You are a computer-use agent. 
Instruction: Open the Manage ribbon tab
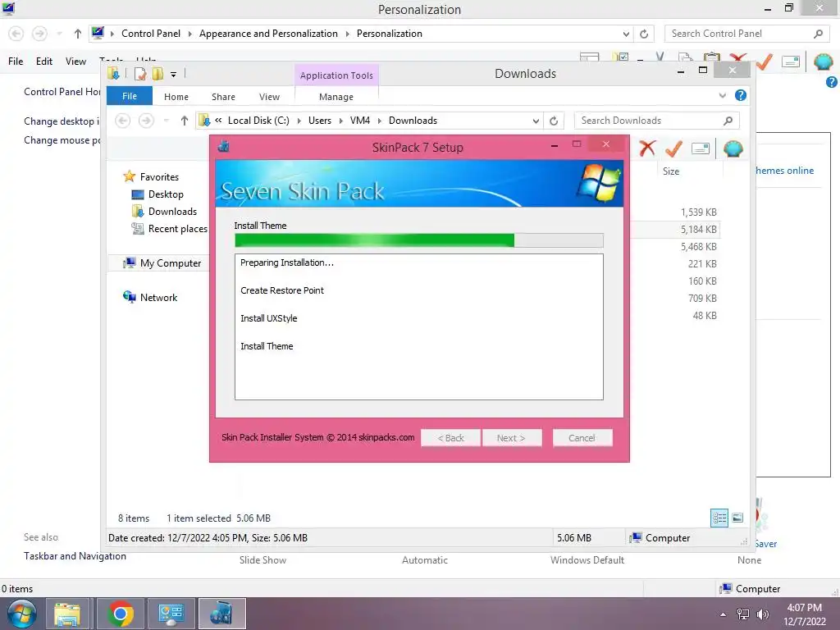click(x=336, y=97)
